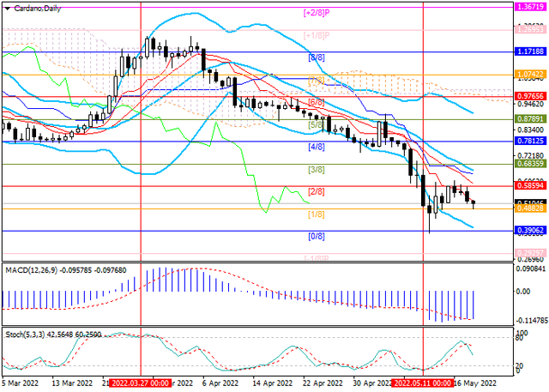The image size is (549, 392).
Task: Click the 0.39062 blue price tag
Action: 531,231
